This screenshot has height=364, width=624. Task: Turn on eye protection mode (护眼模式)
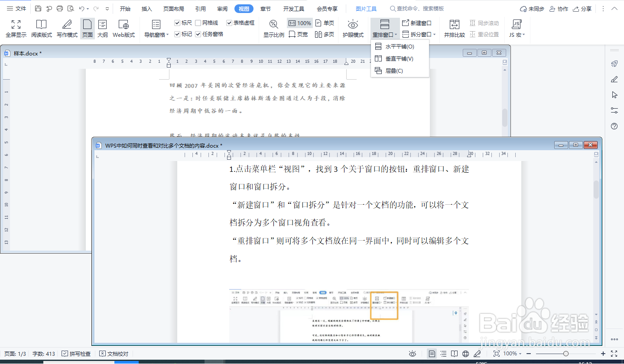coord(353,29)
